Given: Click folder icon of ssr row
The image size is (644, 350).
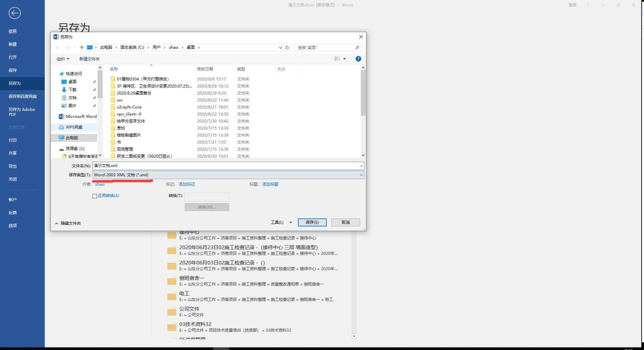Looking at the screenshot, I should [x=113, y=100].
